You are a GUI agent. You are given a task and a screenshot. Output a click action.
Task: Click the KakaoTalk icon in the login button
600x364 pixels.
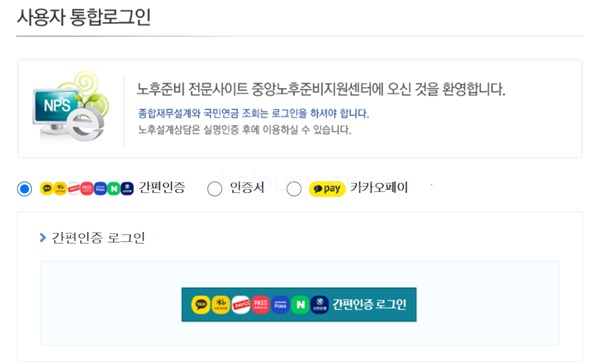[x=201, y=305]
